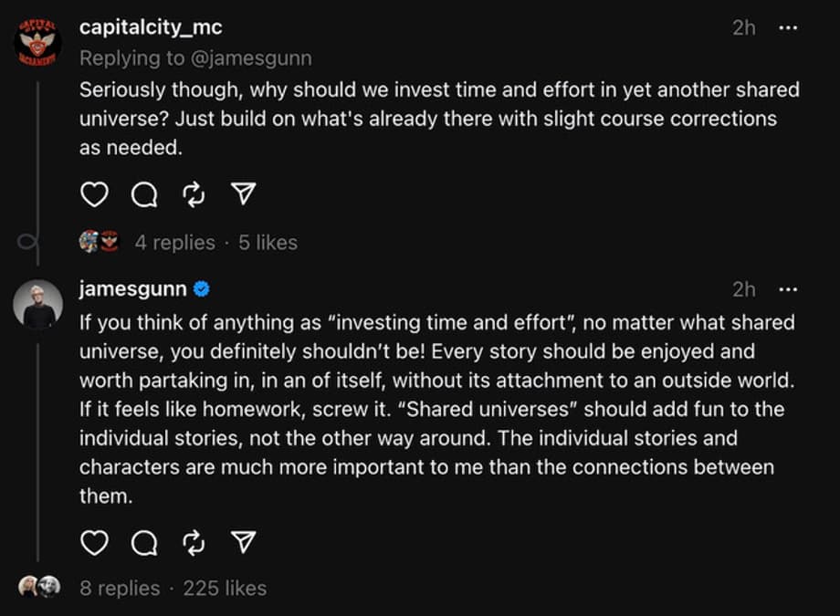Click the jamesgunn username

coord(133,289)
